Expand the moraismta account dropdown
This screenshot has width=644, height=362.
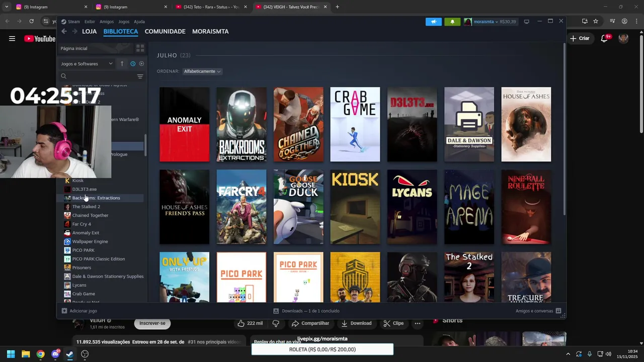485,22
